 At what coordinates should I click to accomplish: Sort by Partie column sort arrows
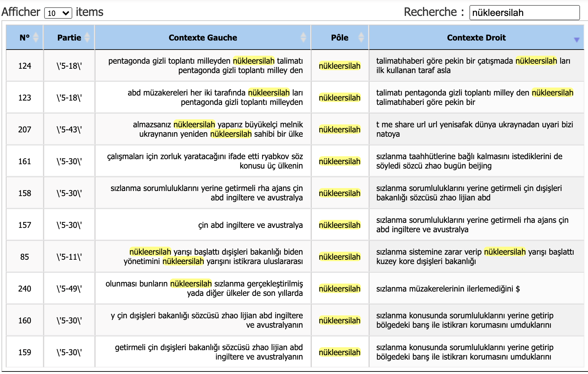[87, 37]
